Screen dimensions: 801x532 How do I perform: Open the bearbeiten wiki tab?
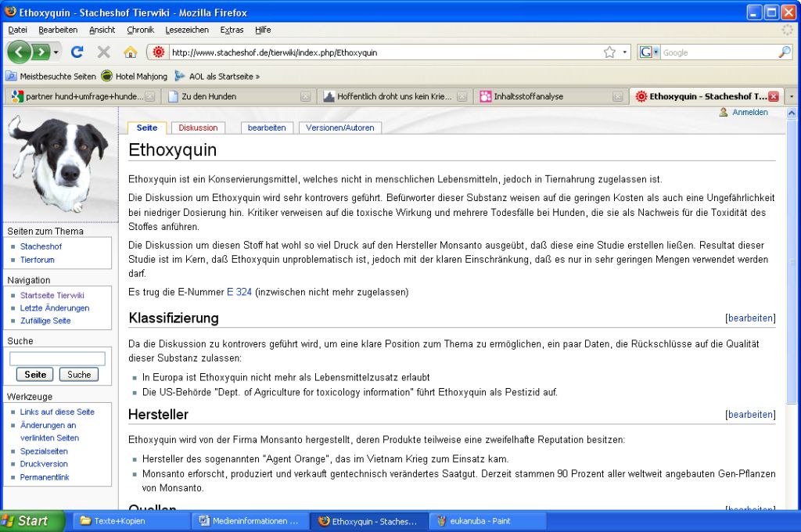pyautogui.click(x=267, y=128)
